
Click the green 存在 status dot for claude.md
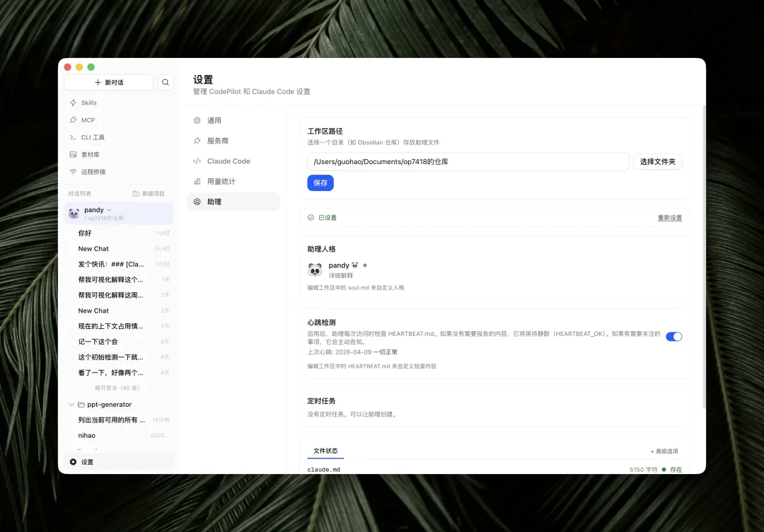[x=664, y=469]
